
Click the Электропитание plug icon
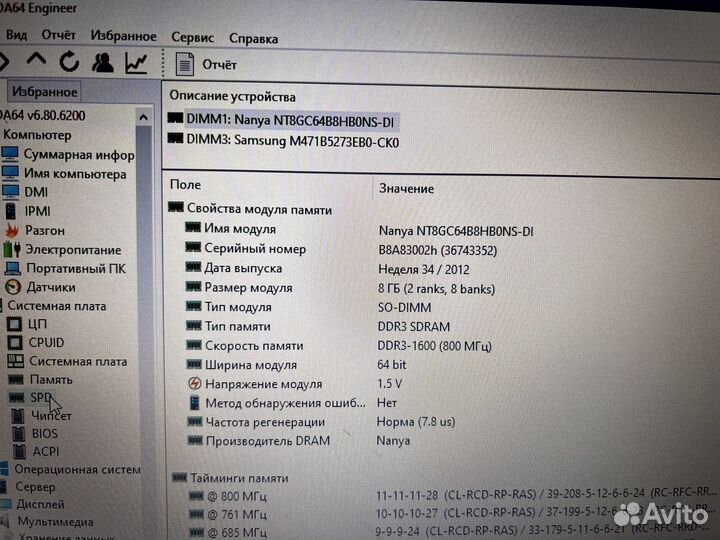[12, 249]
